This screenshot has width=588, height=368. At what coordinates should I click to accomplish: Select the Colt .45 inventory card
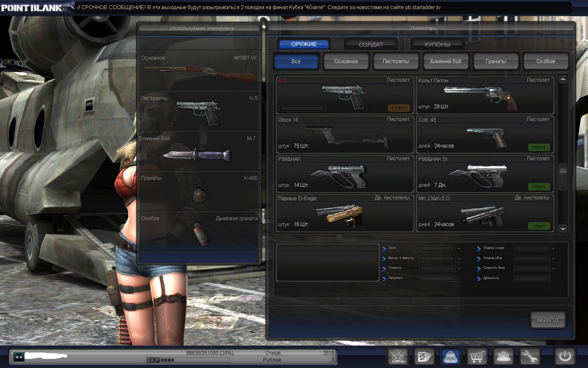click(x=485, y=134)
